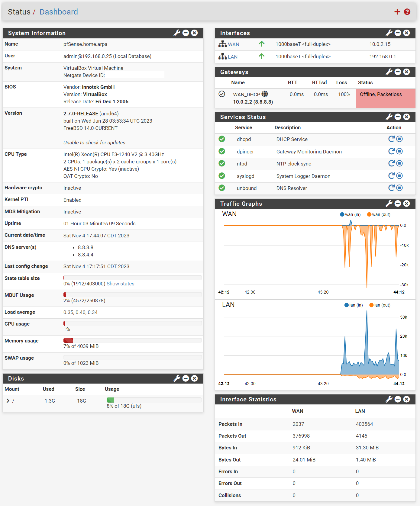The width and height of the screenshot is (420, 511).
Task: Close the Gateways widget
Action: (407, 72)
